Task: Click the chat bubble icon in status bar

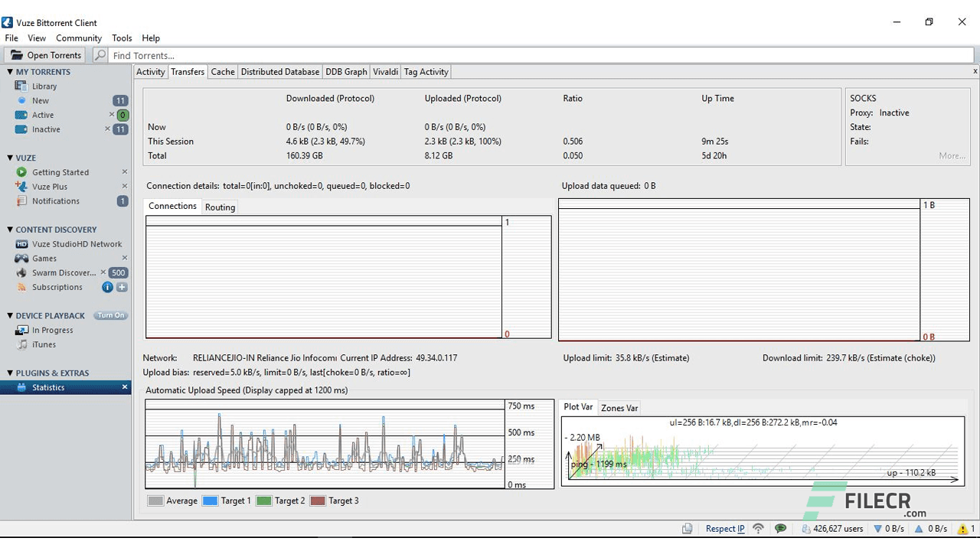Action: click(781, 528)
